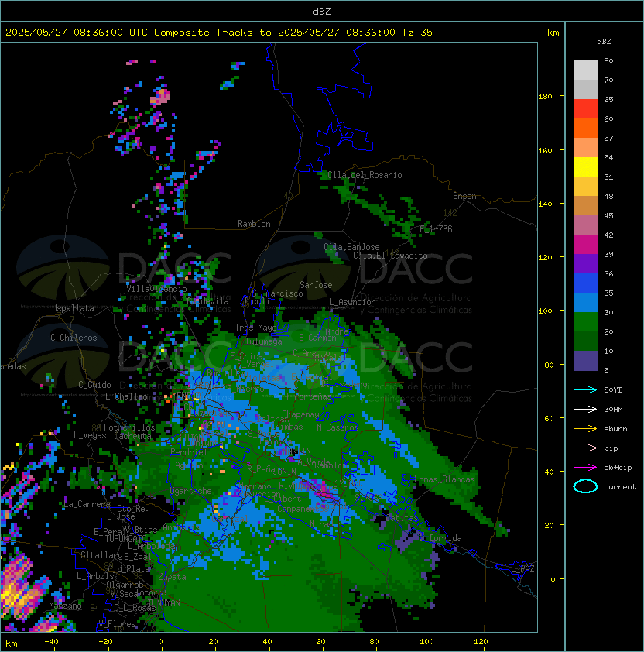
Task: Click the 'Clla.del_Rosario' map label
Action: [365, 175]
